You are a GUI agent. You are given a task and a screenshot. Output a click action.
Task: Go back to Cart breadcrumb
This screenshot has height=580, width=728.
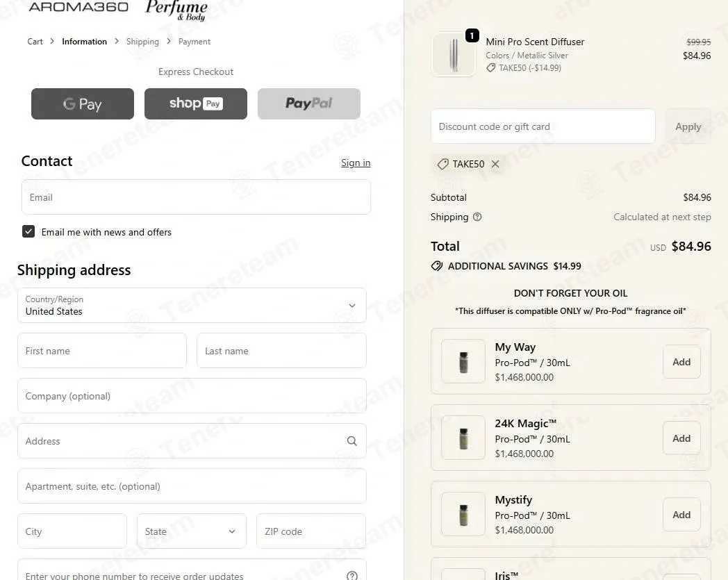click(x=35, y=41)
